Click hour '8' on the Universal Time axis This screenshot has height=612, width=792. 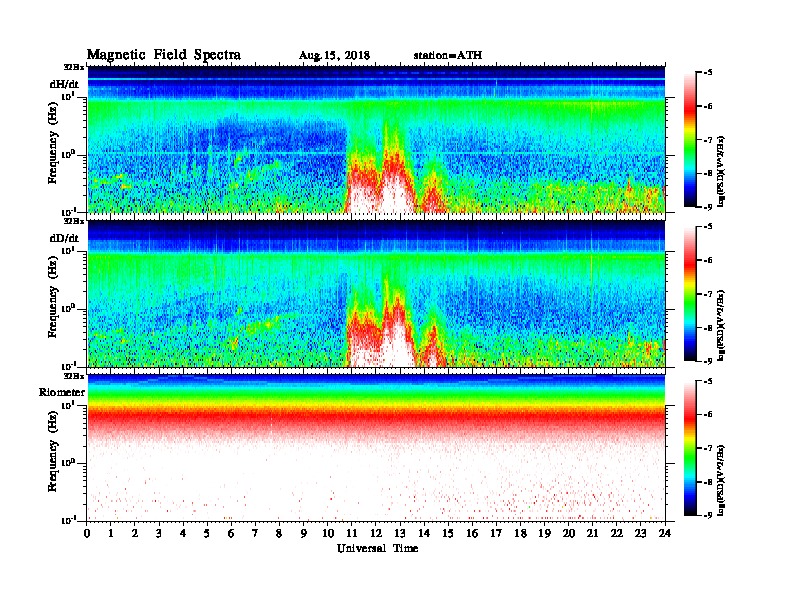(x=279, y=533)
